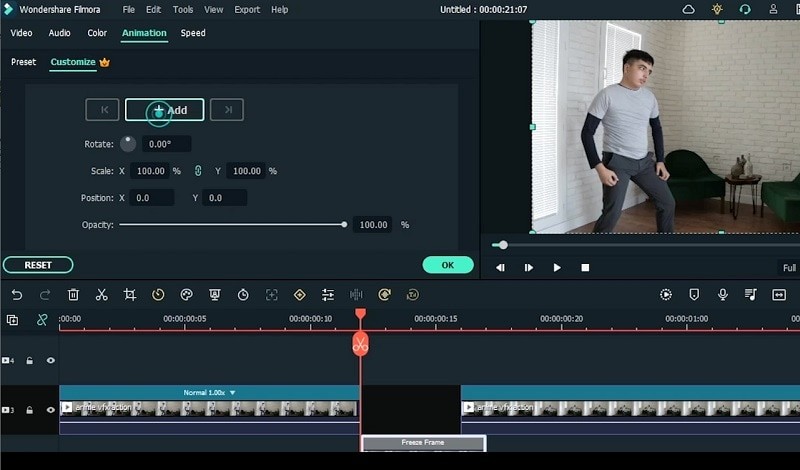The image size is (800, 470).
Task: Click the Undo arrow icon
Action: (17, 294)
